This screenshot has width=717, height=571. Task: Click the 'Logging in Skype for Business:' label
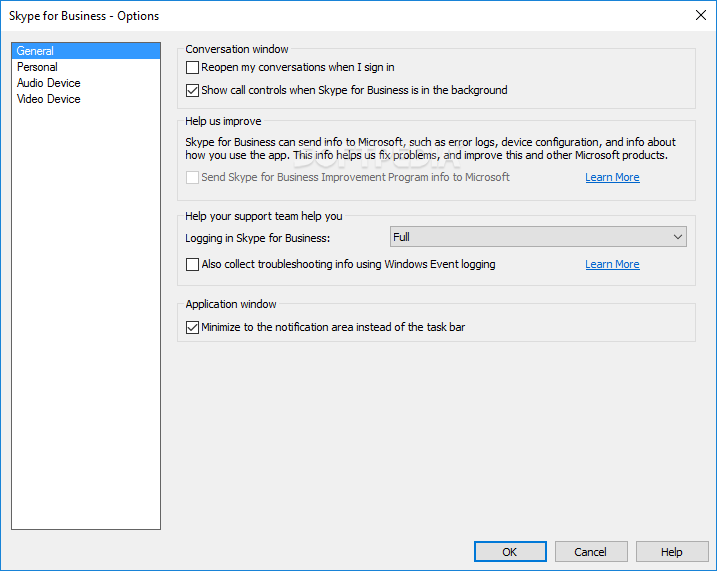tap(257, 238)
